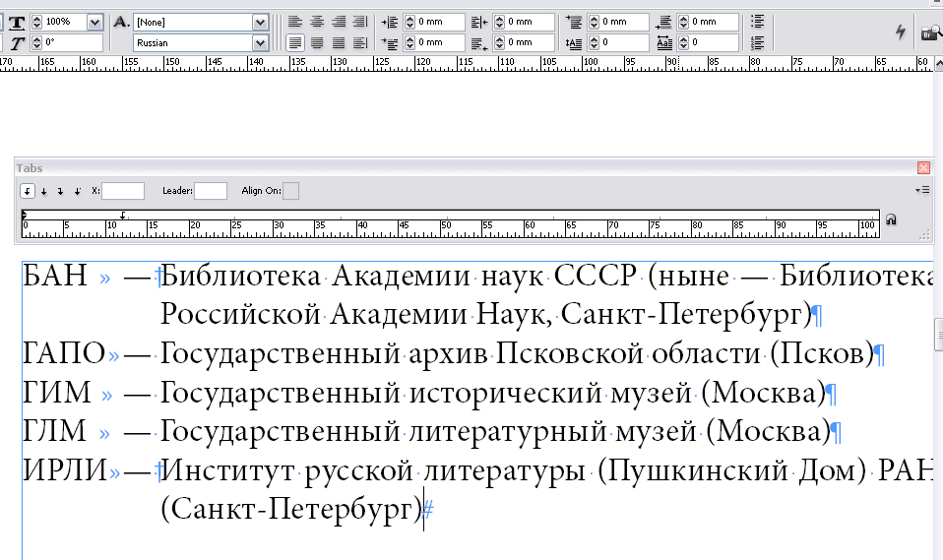This screenshot has height=560, width=943.
Task: Click the tab stop marker on the Tabs ruler
Action: coord(123,216)
